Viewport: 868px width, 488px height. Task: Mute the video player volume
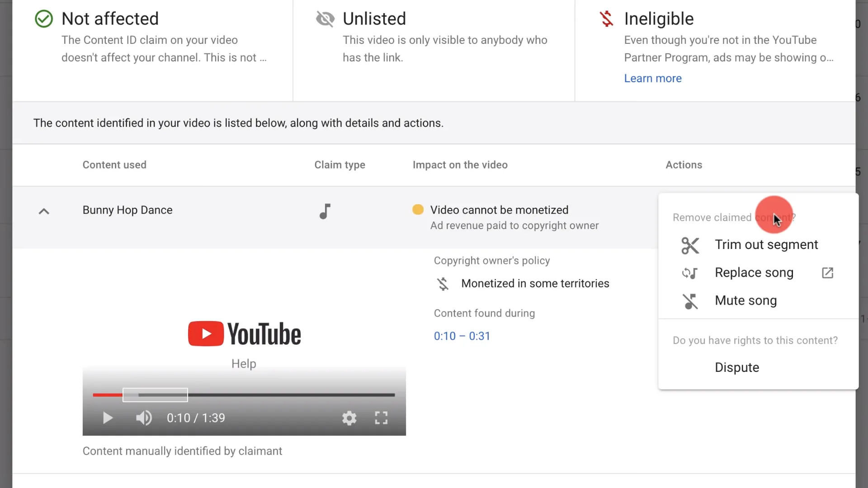click(144, 418)
